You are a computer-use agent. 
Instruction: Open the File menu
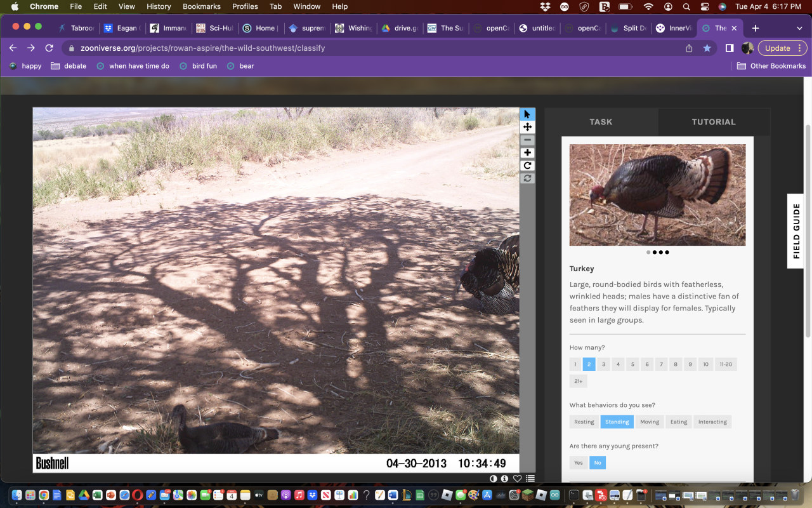click(x=76, y=6)
